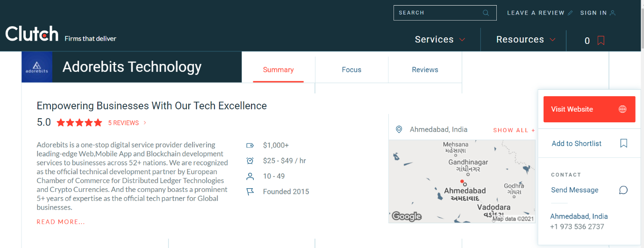Click the Adorebits company logo
The width and height of the screenshot is (644, 248).
click(37, 67)
